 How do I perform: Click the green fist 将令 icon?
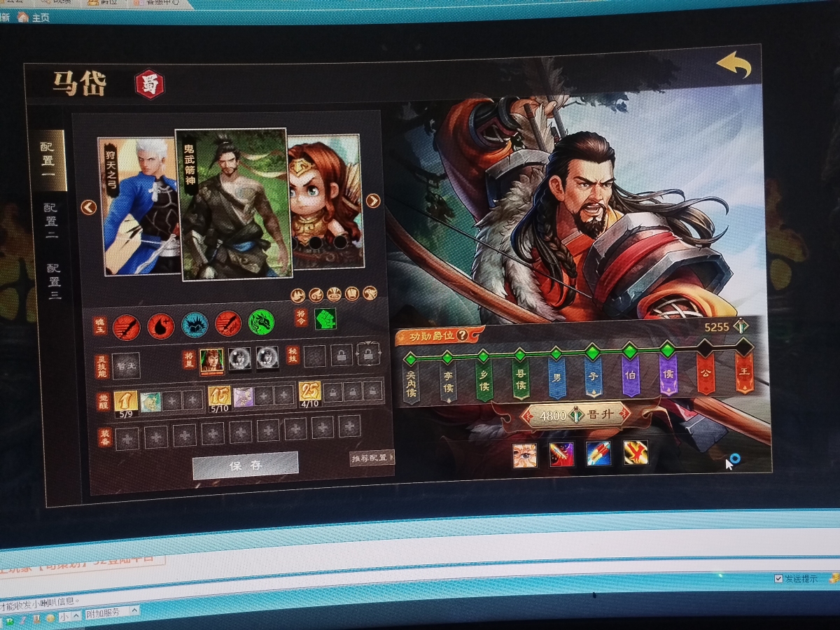pyautogui.click(x=325, y=318)
